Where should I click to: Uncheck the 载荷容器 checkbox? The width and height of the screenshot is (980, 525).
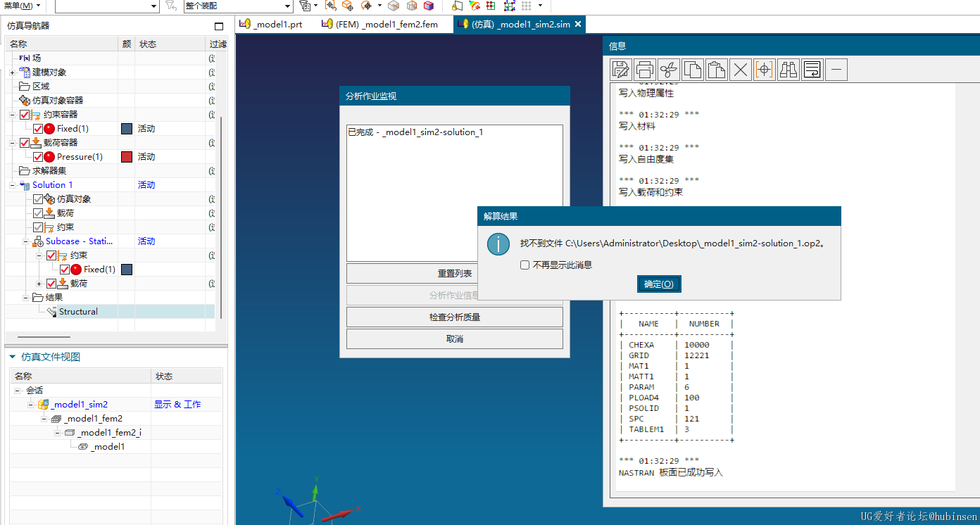pyautogui.click(x=25, y=143)
